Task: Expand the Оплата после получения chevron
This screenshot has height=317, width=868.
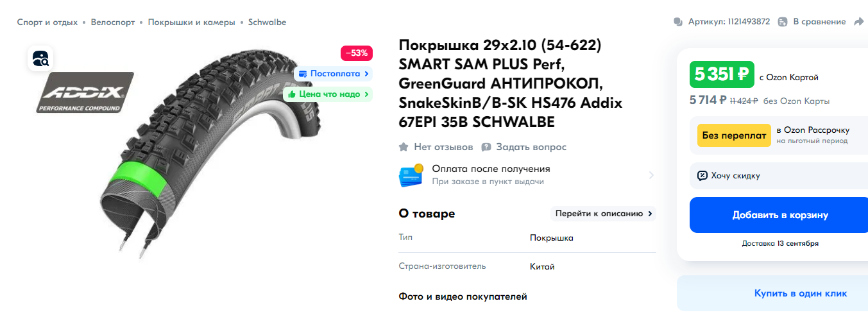Action: [651, 175]
